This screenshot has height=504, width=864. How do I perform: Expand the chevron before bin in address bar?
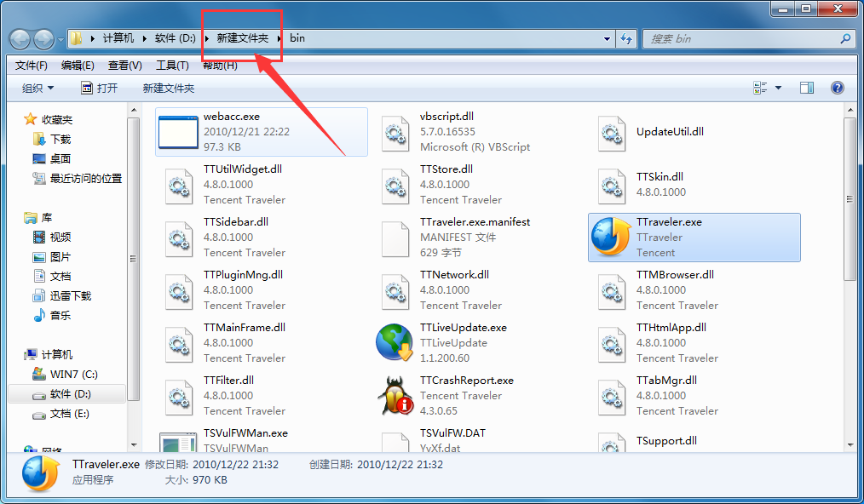tap(279, 38)
